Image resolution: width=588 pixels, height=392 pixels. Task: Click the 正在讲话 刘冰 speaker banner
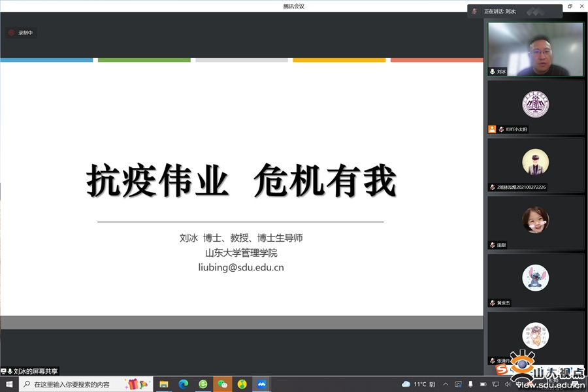point(515,11)
